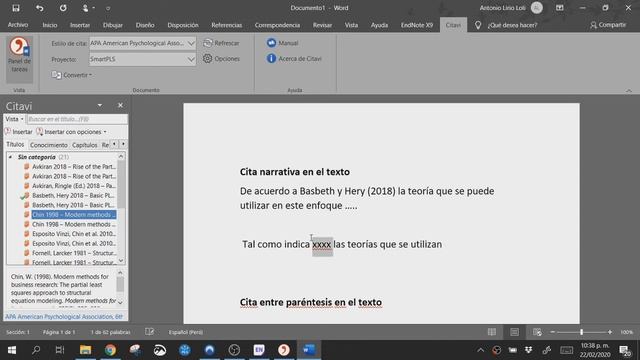Click the Español (Perú) language indicator

[x=186, y=332]
